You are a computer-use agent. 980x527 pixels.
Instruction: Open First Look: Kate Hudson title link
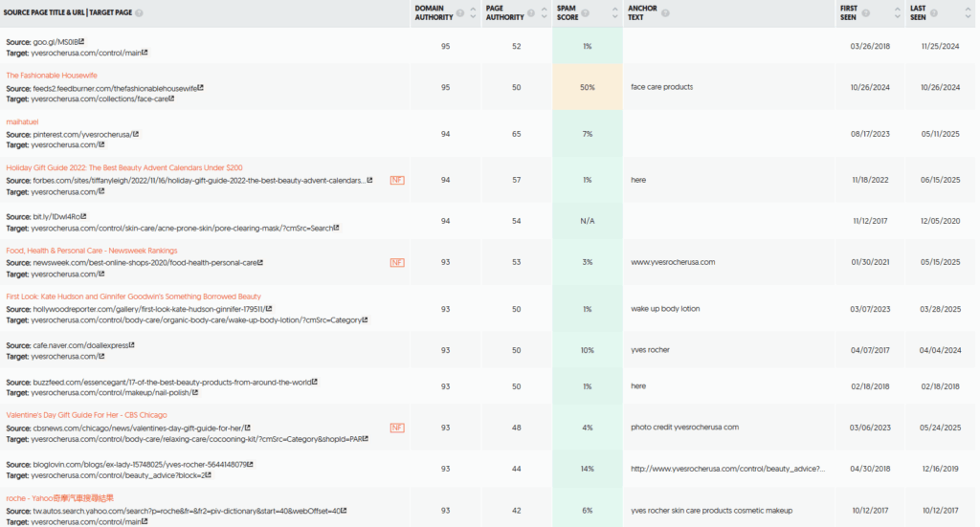(134, 296)
